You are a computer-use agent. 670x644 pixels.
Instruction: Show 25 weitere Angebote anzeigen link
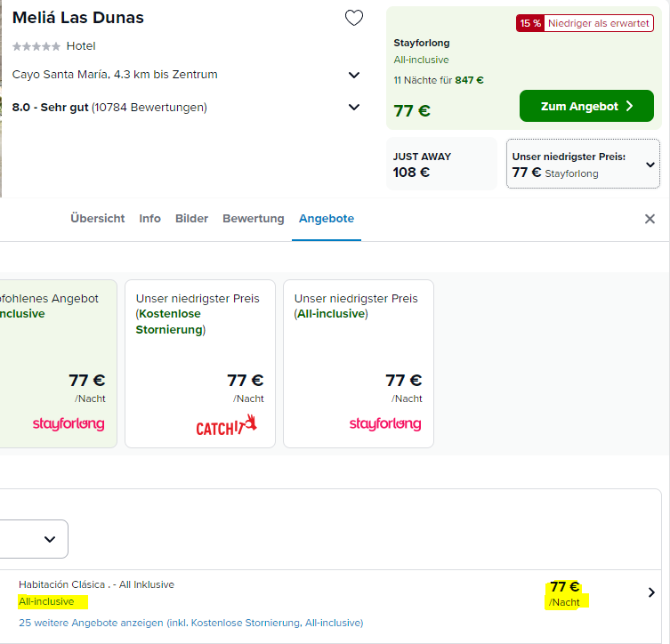pos(92,623)
